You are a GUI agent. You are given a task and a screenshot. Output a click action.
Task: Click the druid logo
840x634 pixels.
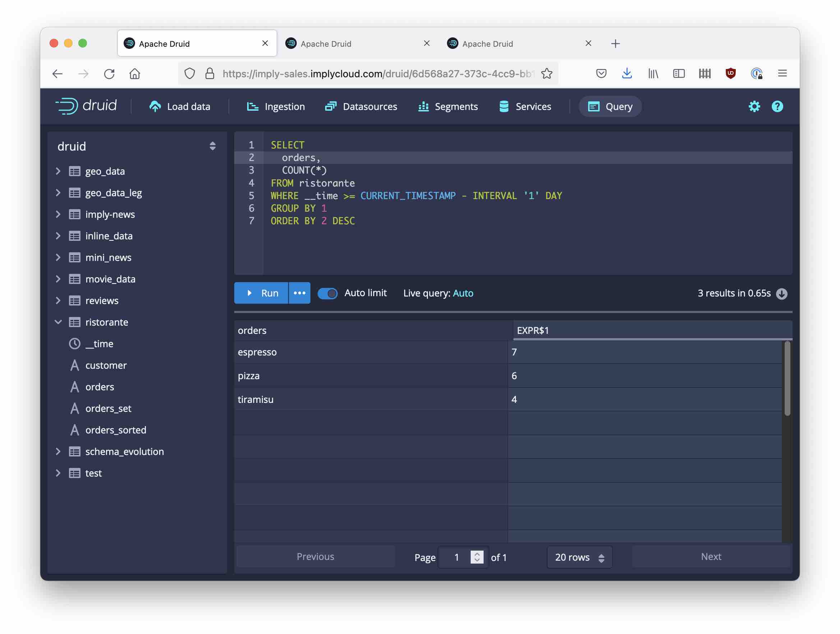(x=86, y=106)
